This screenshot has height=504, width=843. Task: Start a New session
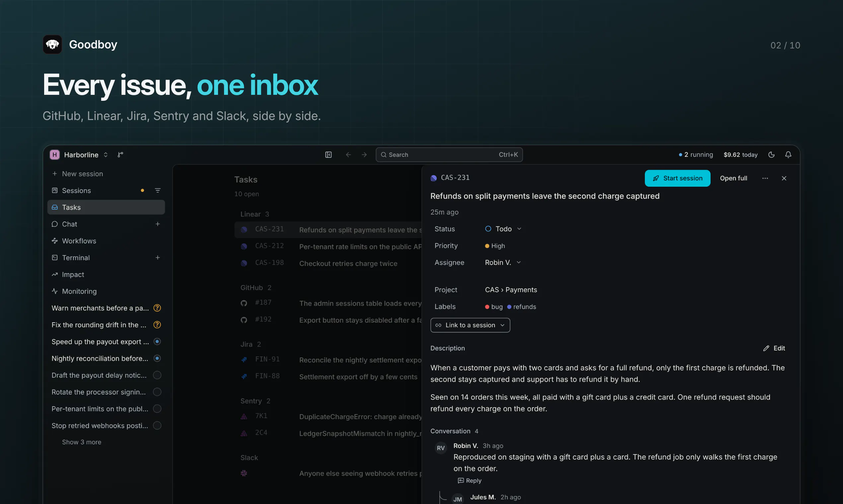106,173
